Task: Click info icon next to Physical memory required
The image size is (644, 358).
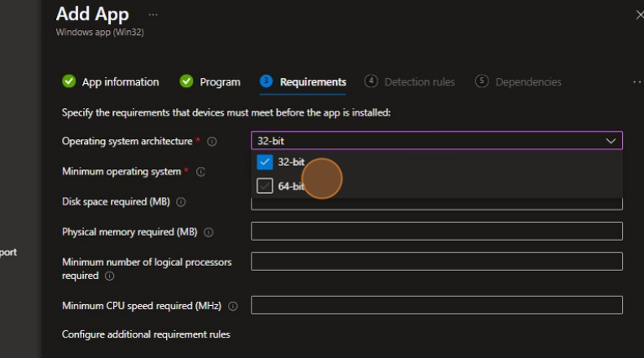Action: [208, 232]
